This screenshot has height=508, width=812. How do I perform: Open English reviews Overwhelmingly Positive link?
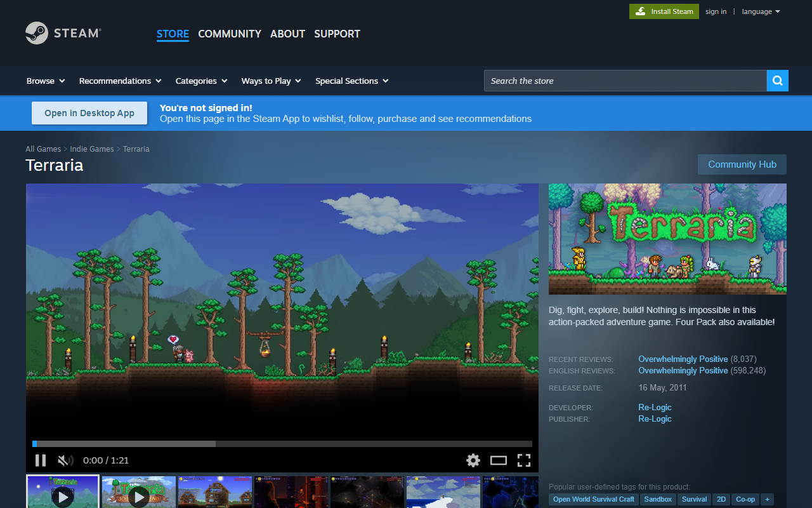(x=683, y=370)
